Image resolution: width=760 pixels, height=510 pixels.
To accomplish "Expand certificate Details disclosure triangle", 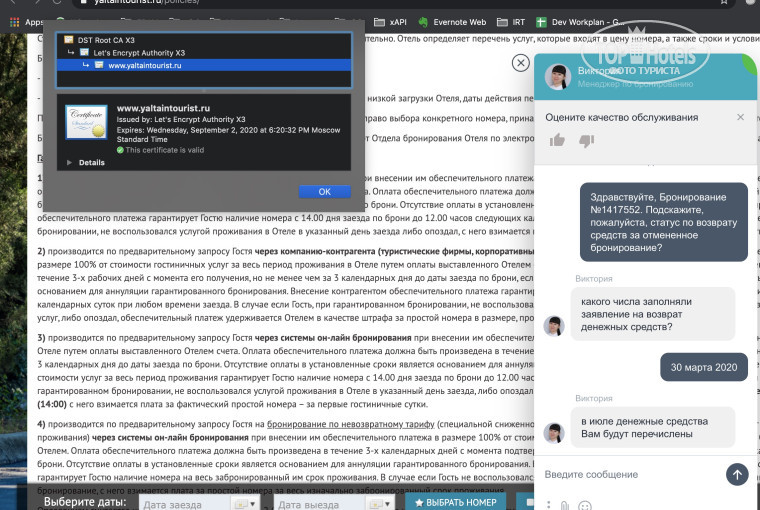I will point(69,162).
